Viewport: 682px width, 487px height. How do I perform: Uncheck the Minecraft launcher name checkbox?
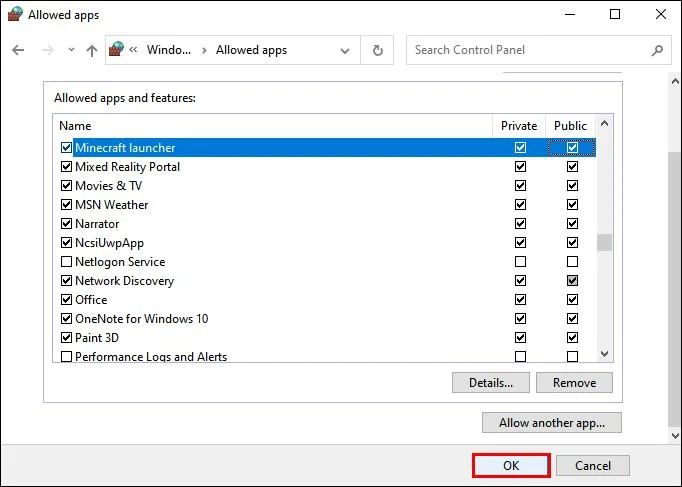click(66, 147)
